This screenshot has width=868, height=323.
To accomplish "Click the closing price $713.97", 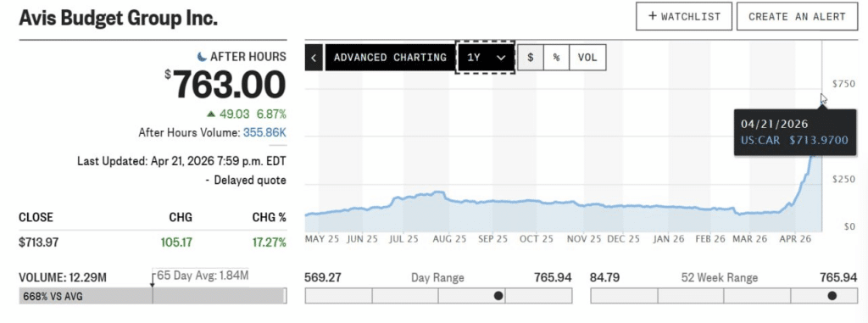I will pos(38,242).
